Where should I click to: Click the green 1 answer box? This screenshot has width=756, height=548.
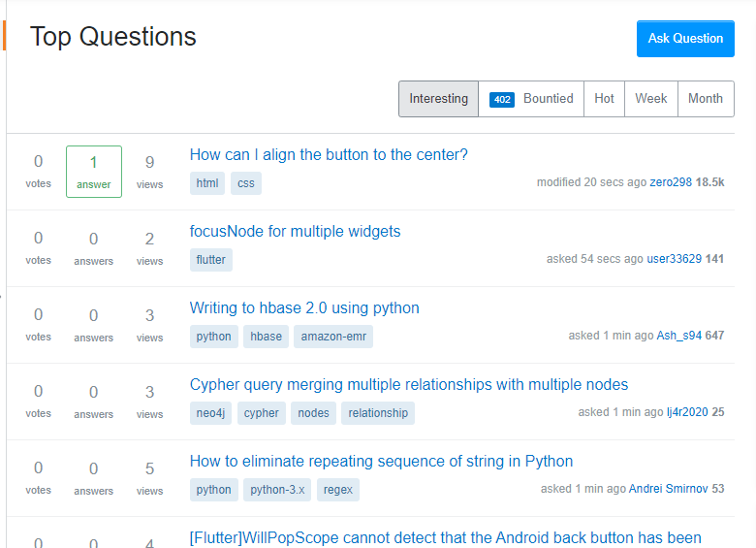(94, 172)
